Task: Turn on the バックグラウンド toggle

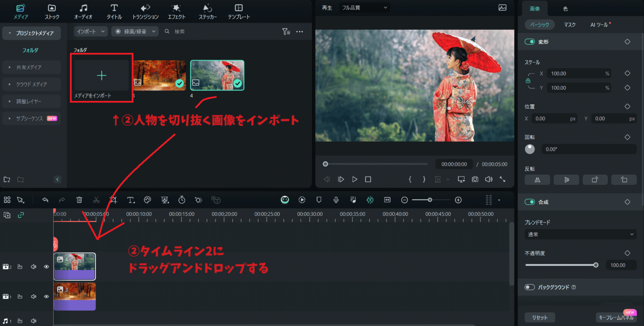Action: click(530, 287)
